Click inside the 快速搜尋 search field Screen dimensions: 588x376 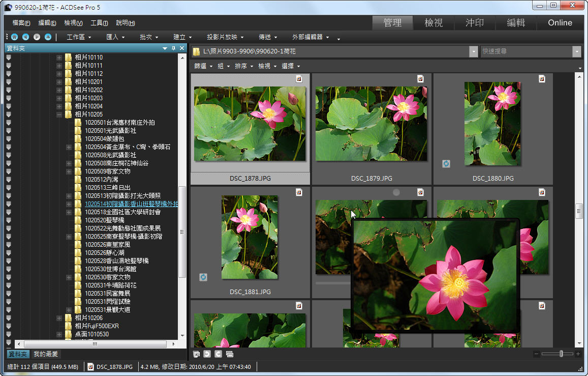(527, 51)
